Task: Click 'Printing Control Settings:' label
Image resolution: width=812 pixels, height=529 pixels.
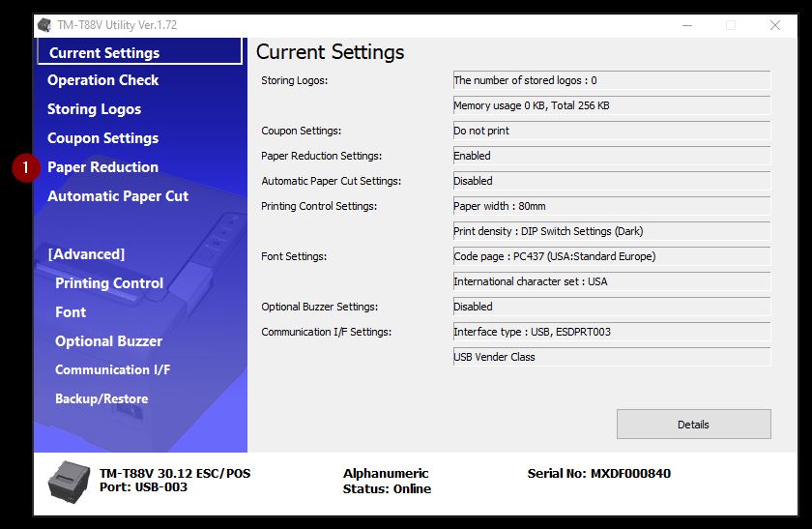Action: pyautogui.click(x=319, y=206)
